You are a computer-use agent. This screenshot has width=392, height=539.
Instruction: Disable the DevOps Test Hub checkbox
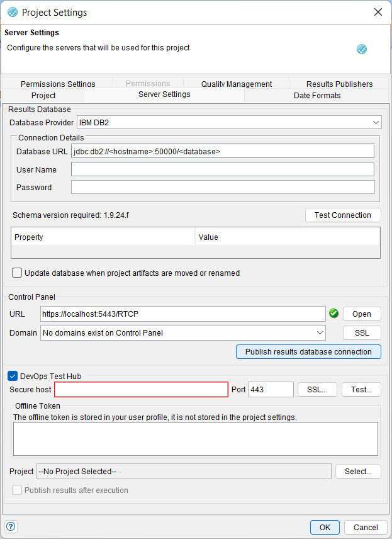(13, 376)
